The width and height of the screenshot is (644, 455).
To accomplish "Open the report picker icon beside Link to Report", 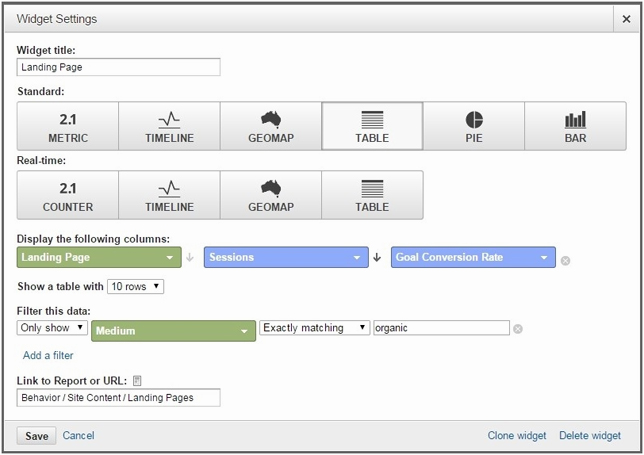I will click(x=137, y=381).
